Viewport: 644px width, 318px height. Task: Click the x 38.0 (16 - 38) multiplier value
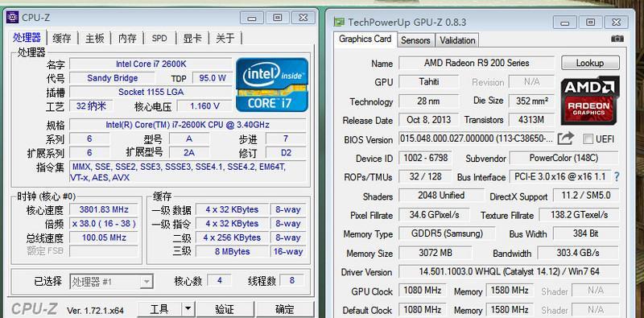tap(104, 224)
